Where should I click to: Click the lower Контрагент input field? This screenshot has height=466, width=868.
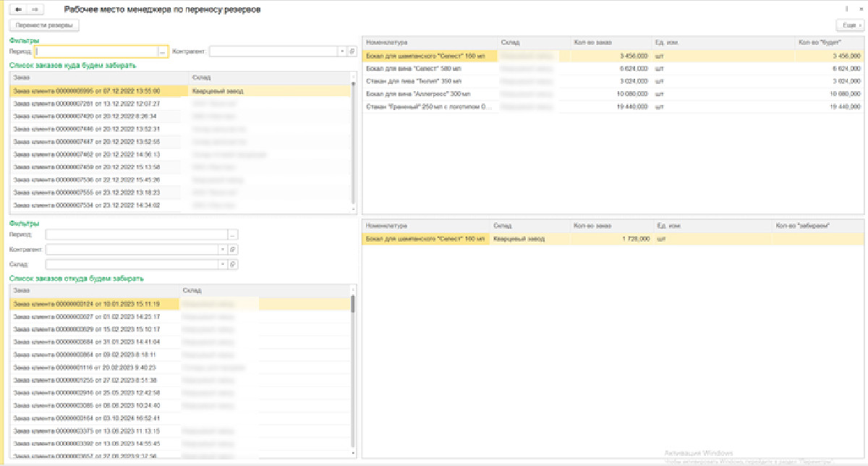132,250
